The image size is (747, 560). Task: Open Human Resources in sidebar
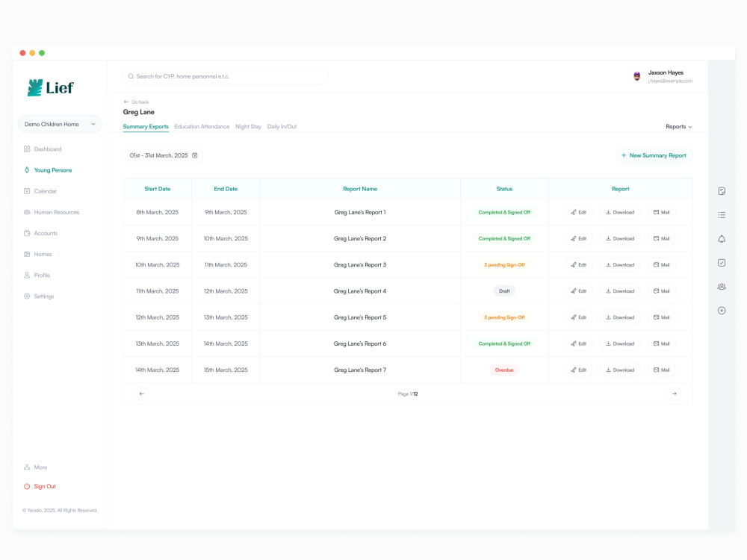tap(52, 212)
